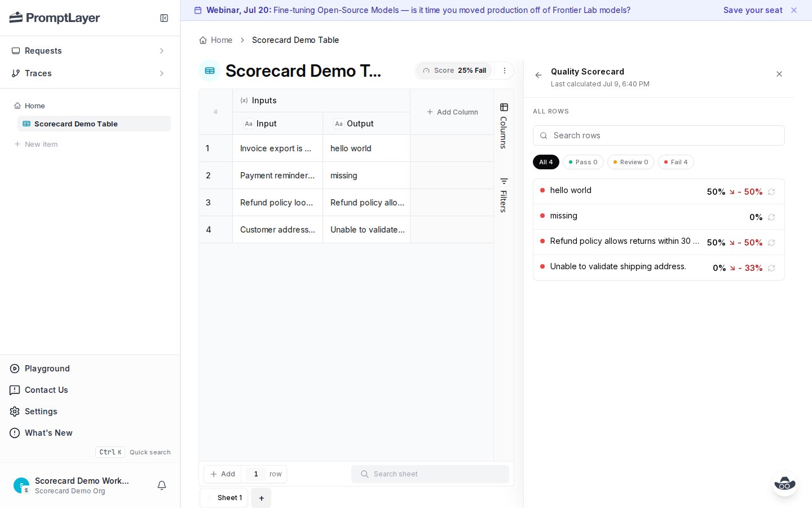Focus the Search rows field

pyautogui.click(x=659, y=135)
